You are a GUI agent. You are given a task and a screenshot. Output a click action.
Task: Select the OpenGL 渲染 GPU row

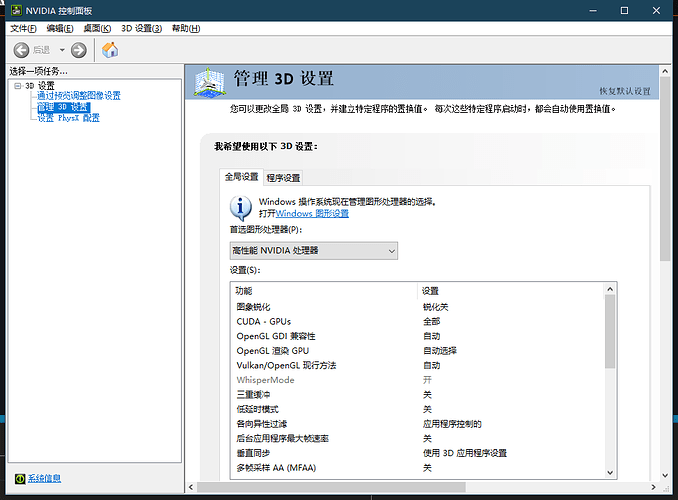point(417,351)
